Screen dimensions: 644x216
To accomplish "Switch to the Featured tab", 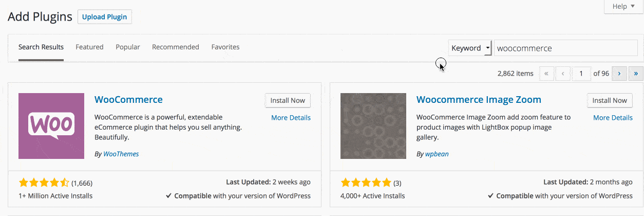I will (89, 47).
